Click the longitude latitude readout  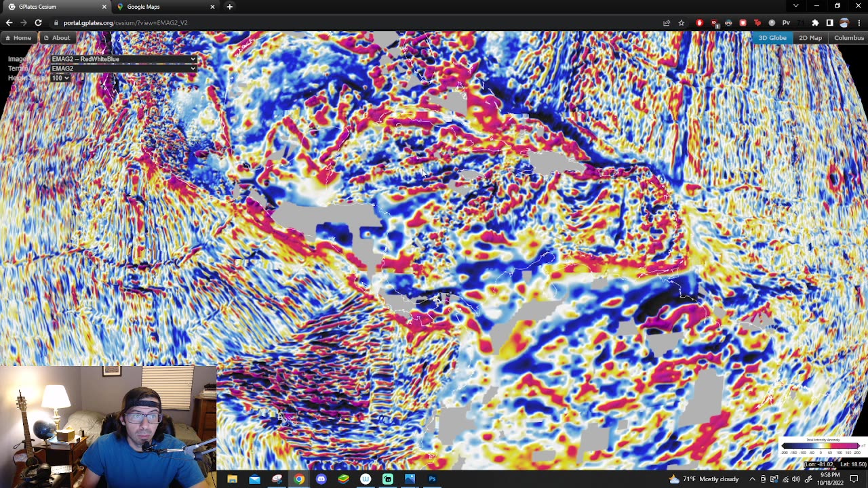(835, 464)
